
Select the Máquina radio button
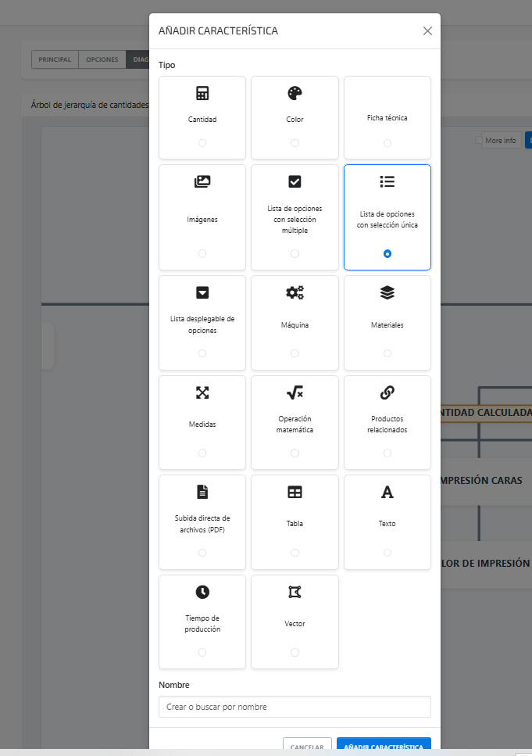pos(295,353)
